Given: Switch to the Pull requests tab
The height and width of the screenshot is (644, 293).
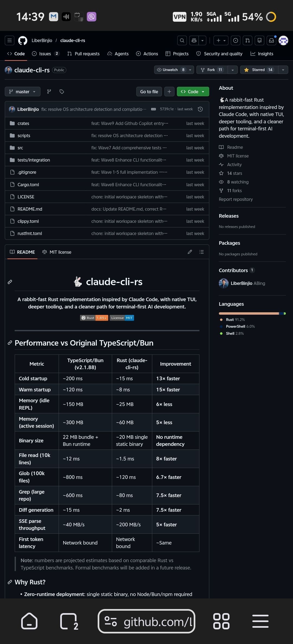Looking at the screenshot, I should (x=84, y=54).
